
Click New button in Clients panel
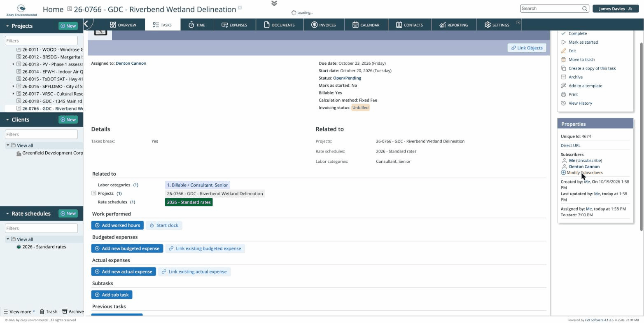(68, 120)
